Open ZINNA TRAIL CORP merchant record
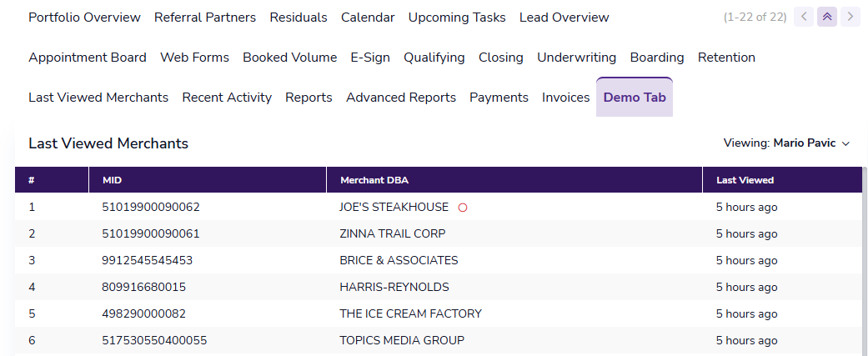Image resolution: width=868 pixels, height=356 pixels. (392, 233)
